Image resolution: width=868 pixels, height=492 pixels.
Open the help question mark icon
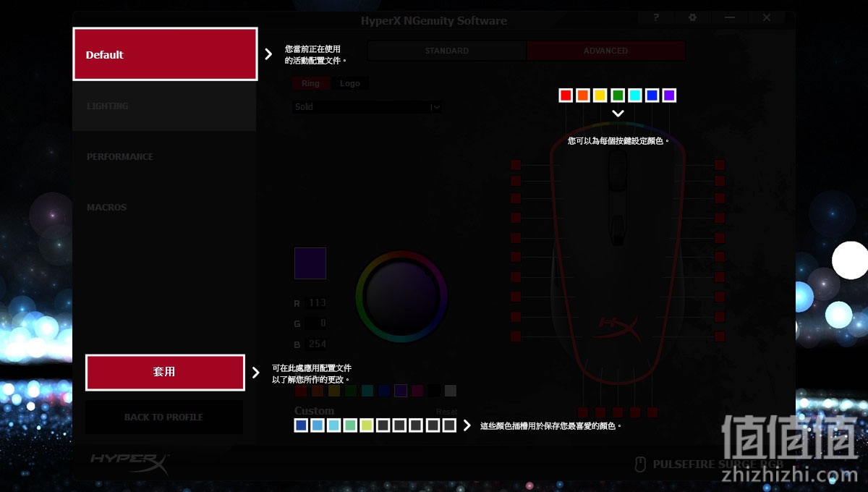pyautogui.click(x=656, y=17)
